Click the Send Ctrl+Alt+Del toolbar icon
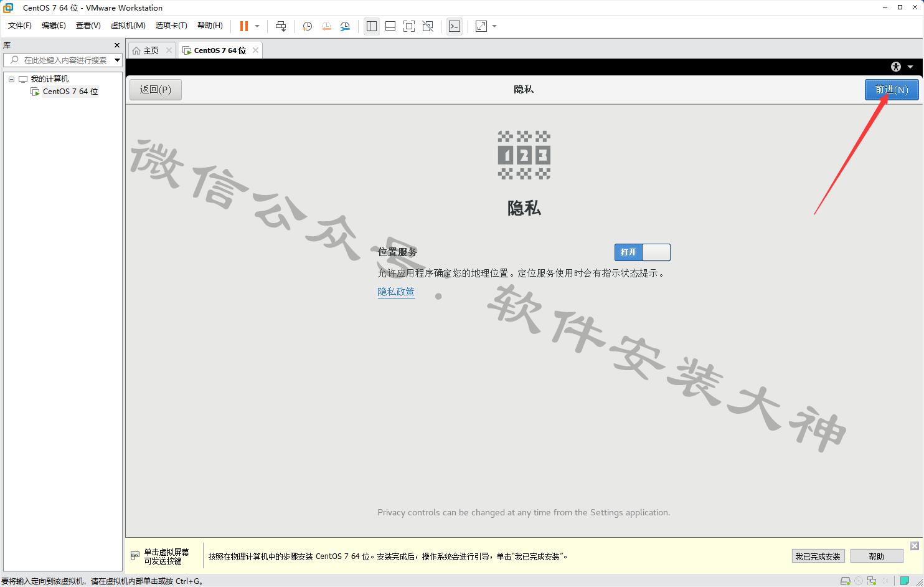The height and width of the screenshot is (587, 924). 281,26
